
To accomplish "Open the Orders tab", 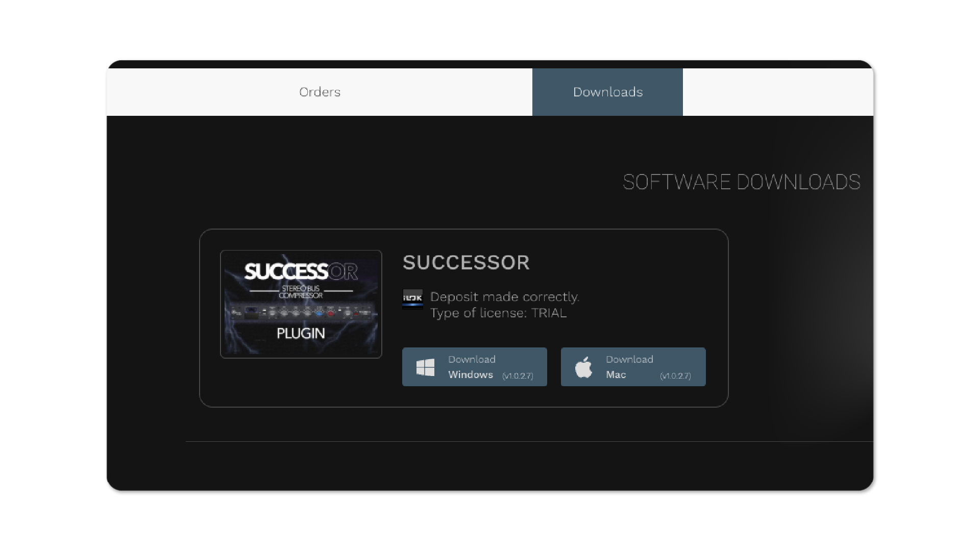I will tap(320, 92).
